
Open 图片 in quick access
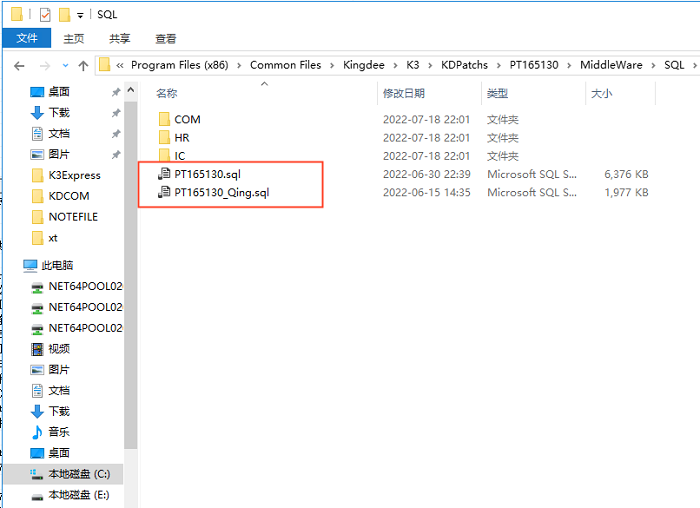pos(58,154)
